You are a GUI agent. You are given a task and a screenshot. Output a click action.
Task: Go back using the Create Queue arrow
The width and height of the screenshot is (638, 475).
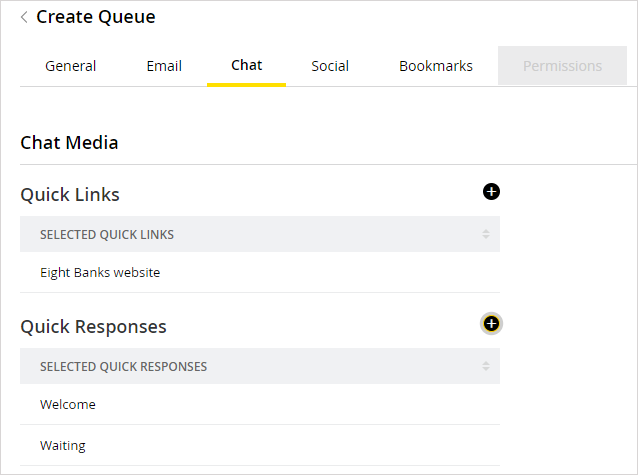pyautogui.click(x=24, y=17)
